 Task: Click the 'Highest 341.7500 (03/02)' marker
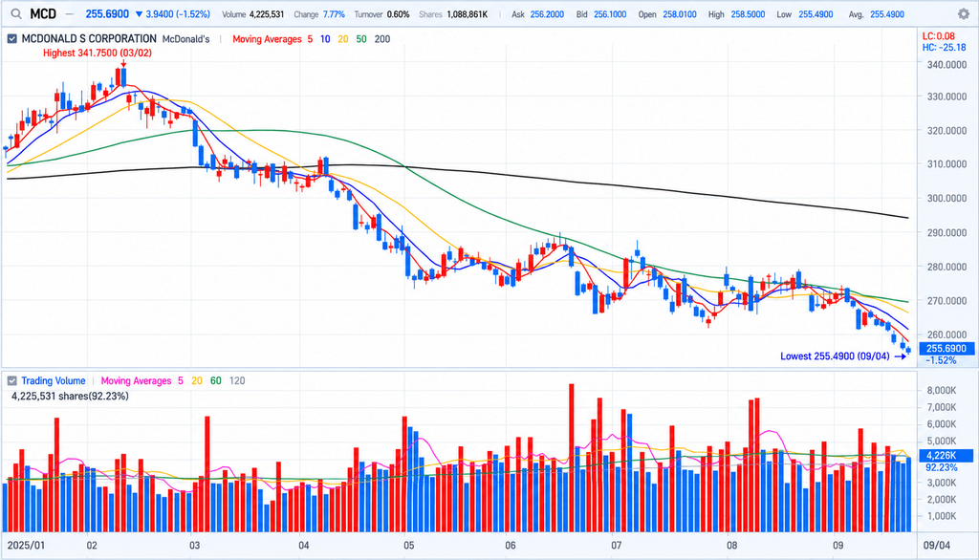97,54
